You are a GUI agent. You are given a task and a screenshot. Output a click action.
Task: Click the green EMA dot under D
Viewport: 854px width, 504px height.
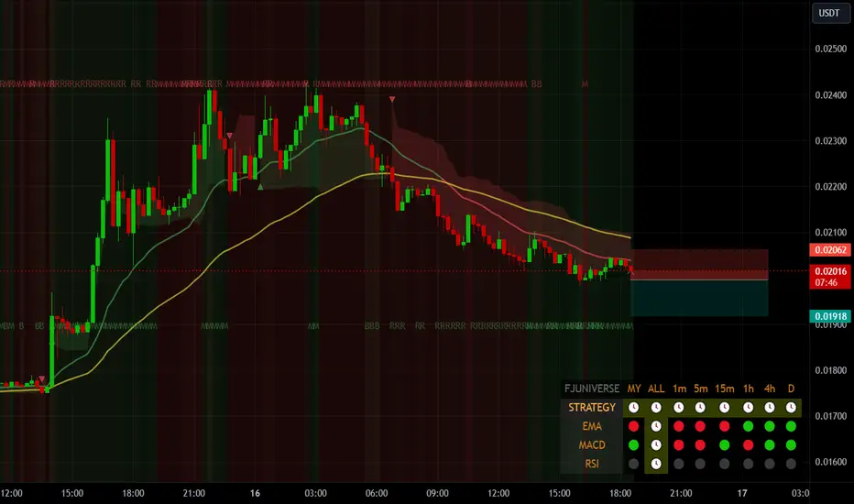(791, 426)
